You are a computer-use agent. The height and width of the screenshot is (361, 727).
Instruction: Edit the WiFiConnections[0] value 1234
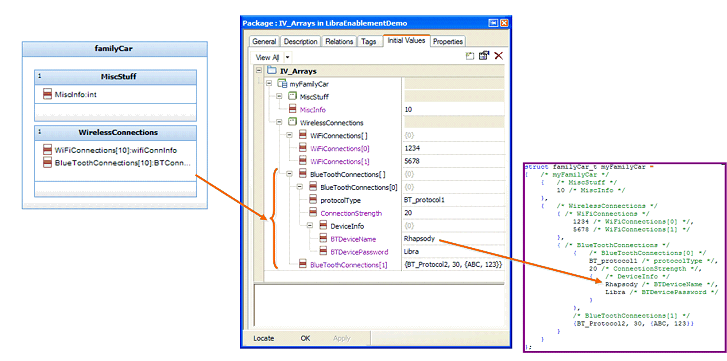(x=453, y=148)
